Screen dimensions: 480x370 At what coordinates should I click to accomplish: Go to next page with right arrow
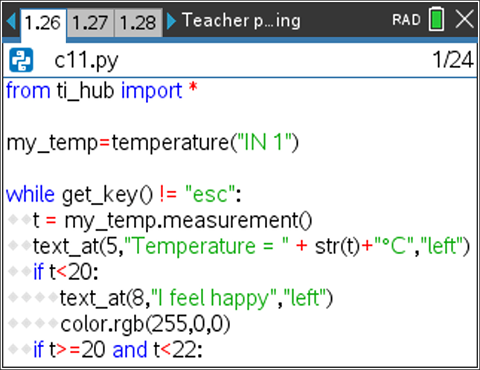point(171,21)
